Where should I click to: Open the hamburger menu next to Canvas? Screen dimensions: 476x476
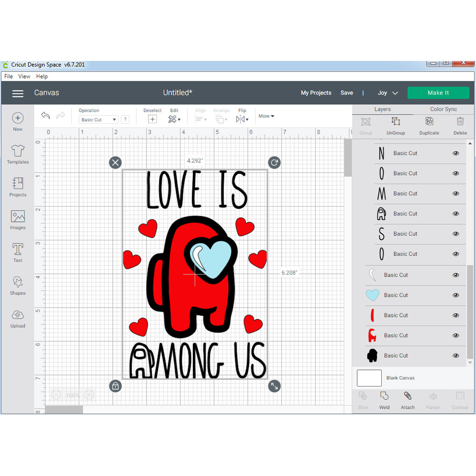pyautogui.click(x=18, y=93)
